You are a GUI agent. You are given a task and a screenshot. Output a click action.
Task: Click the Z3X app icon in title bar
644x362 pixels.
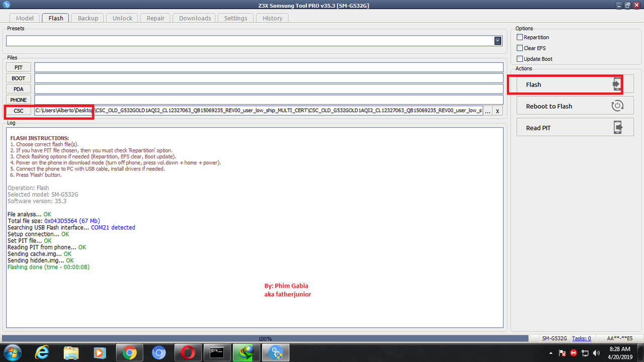6,5
